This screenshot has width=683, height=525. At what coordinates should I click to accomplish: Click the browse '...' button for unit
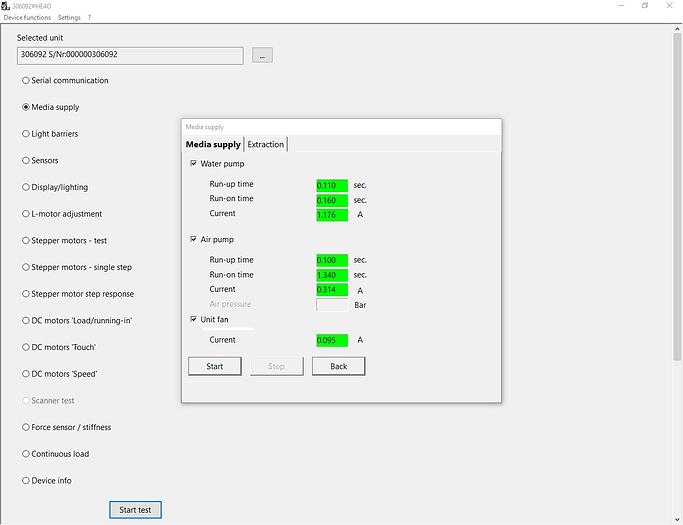point(262,56)
